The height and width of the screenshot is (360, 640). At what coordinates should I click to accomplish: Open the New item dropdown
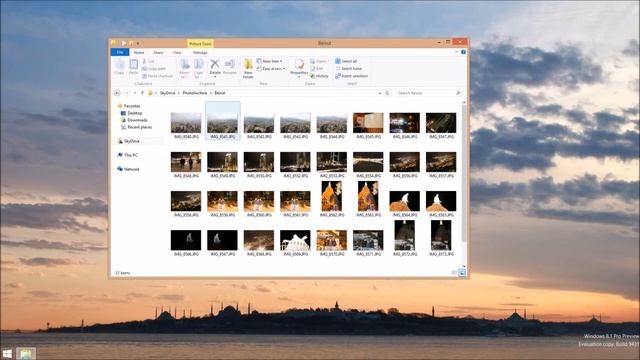269,61
